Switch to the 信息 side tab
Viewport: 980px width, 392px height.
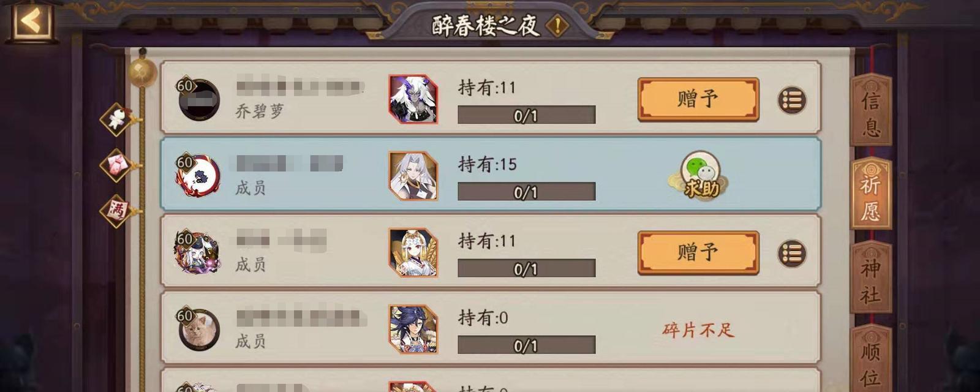(x=870, y=110)
